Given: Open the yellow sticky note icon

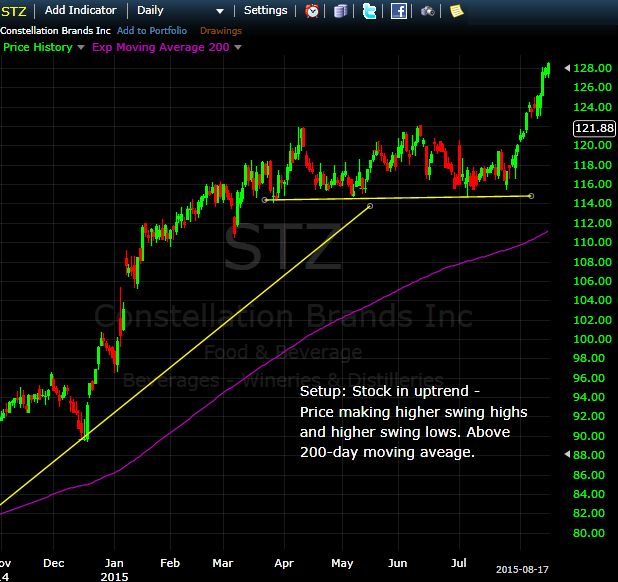Looking at the screenshot, I should 456,11.
